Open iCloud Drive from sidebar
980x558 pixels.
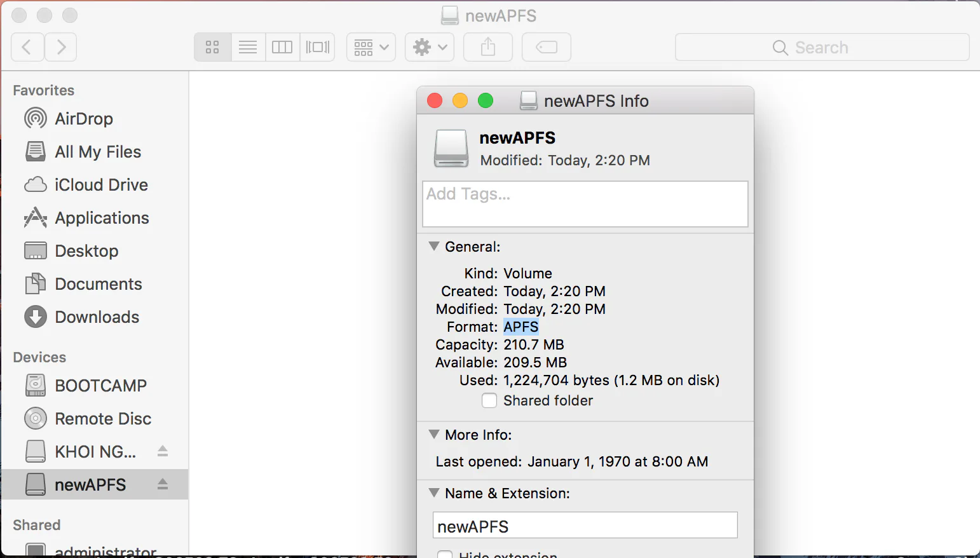[95, 185]
